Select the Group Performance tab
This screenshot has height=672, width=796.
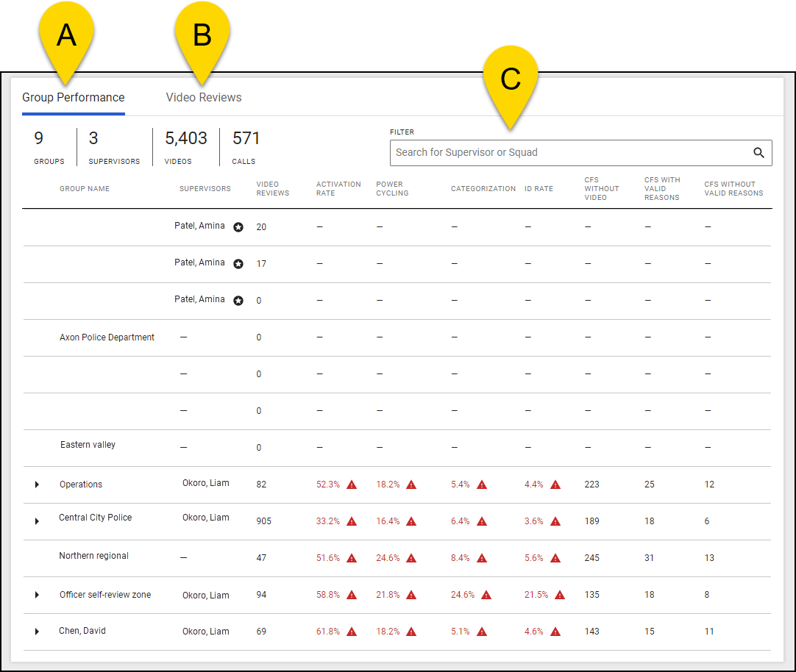tap(74, 98)
